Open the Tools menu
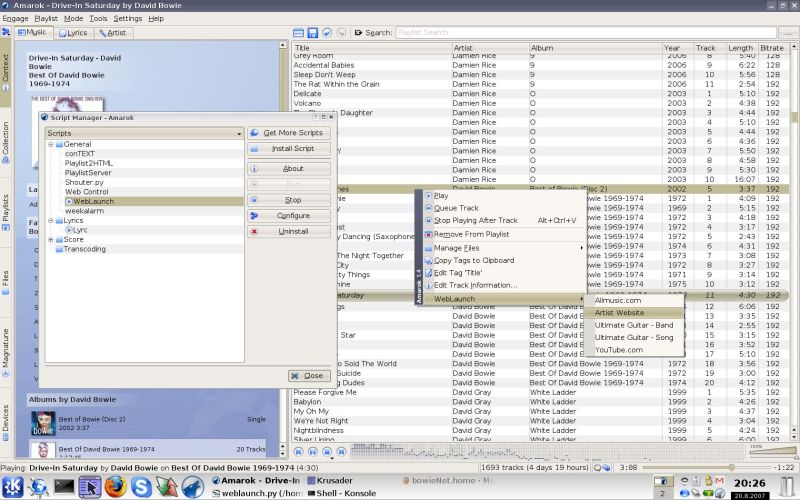800x500 pixels. pyautogui.click(x=98, y=18)
